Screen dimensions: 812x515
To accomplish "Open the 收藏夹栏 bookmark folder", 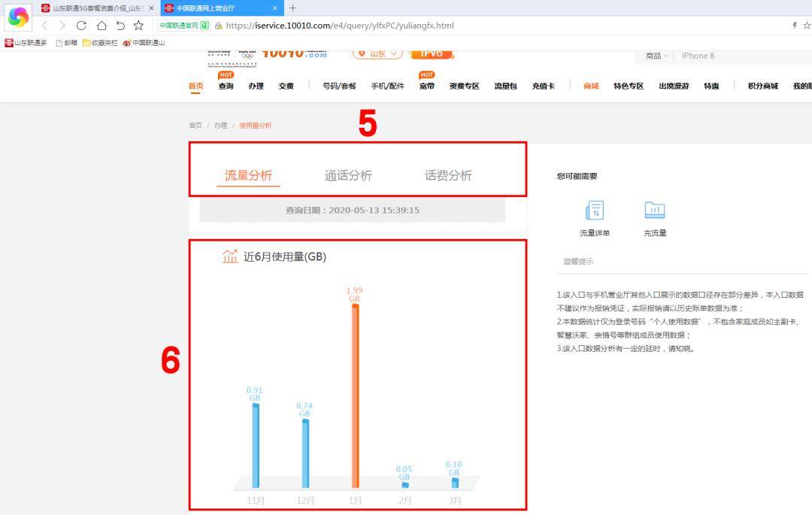I will point(101,43).
